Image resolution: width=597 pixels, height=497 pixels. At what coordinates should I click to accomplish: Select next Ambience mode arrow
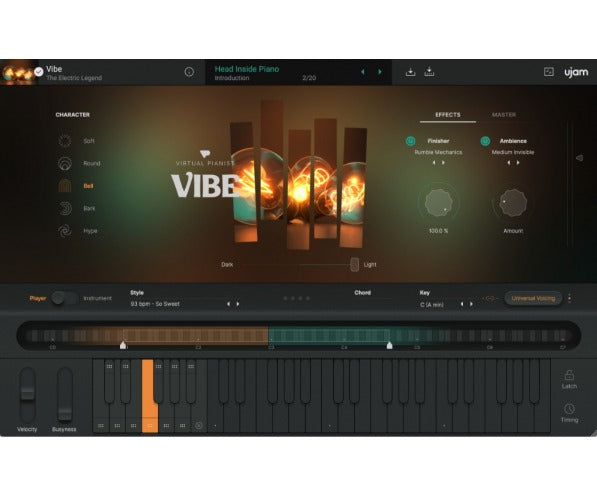(x=518, y=163)
